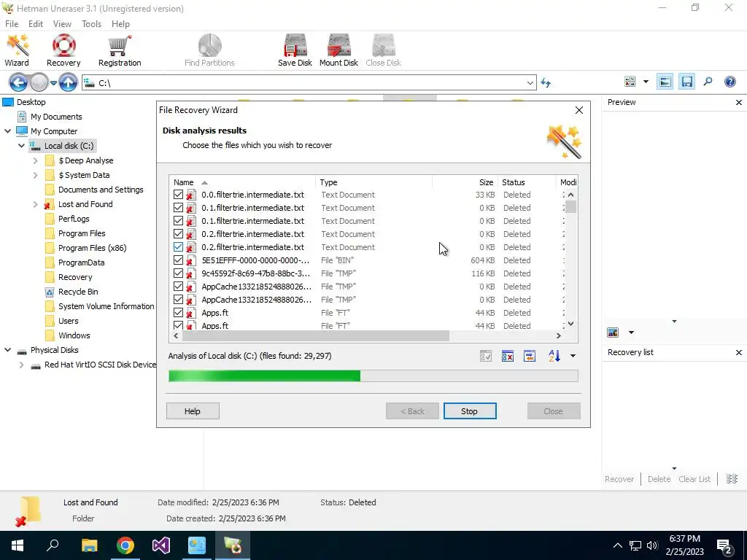Click the Windows Start button

click(18, 545)
